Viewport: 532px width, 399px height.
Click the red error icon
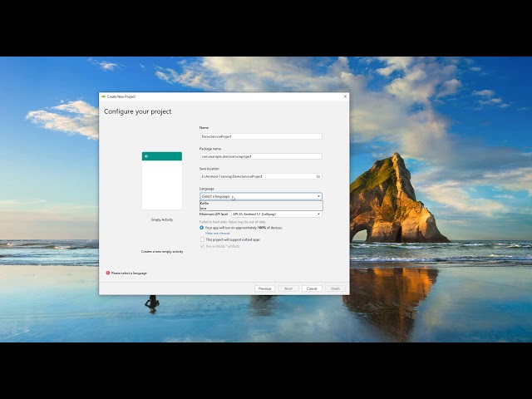pyautogui.click(x=108, y=273)
